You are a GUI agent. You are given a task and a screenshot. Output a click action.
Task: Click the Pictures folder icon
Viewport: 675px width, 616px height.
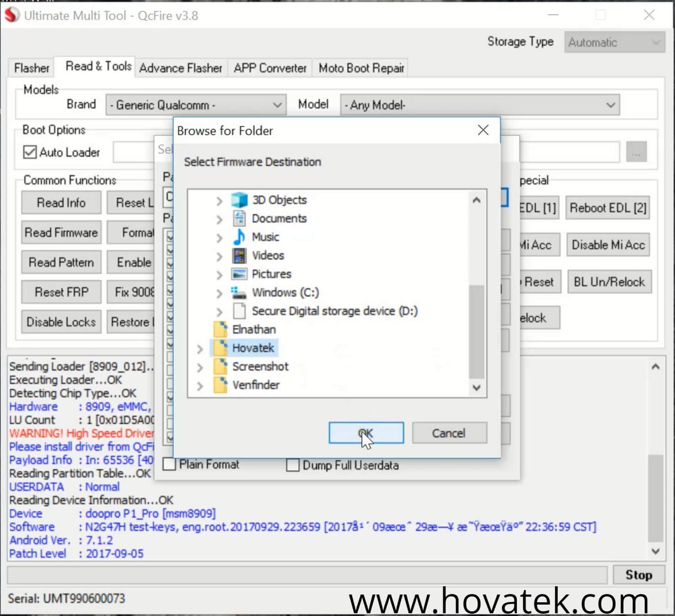[x=239, y=274]
